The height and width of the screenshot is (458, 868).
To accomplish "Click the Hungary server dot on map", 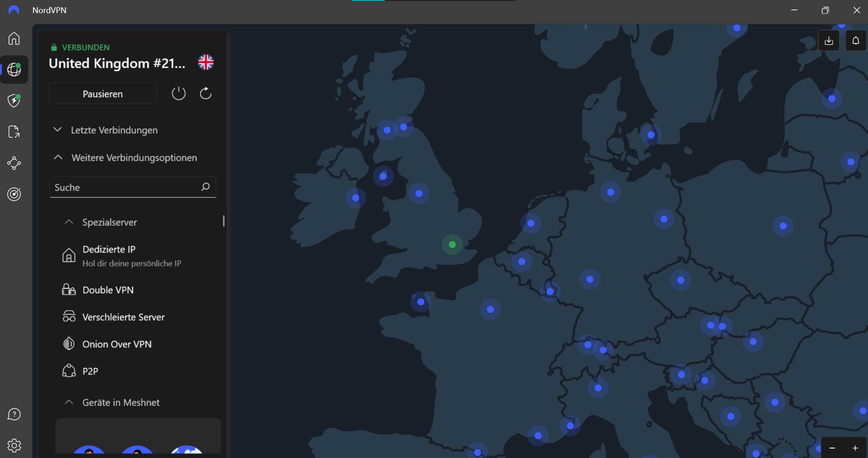I will click(x=753, y=341).
